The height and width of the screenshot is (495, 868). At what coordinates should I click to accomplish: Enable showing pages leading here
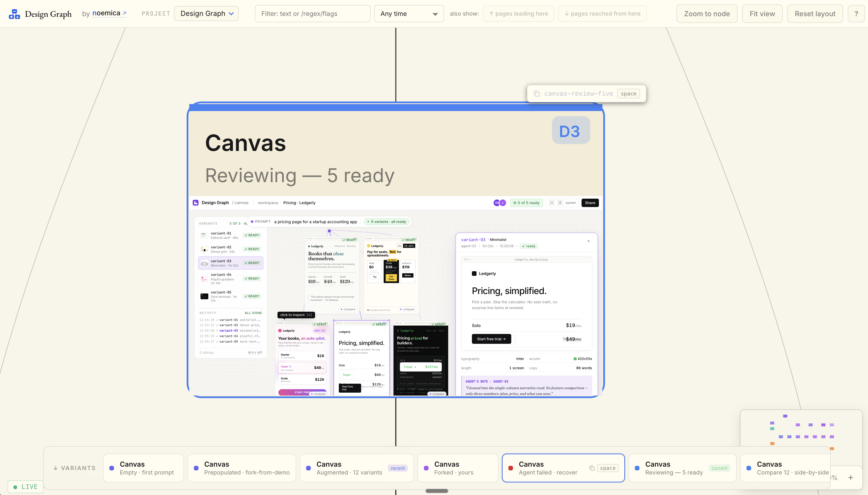pyautogui.click(x=518, y=13)
